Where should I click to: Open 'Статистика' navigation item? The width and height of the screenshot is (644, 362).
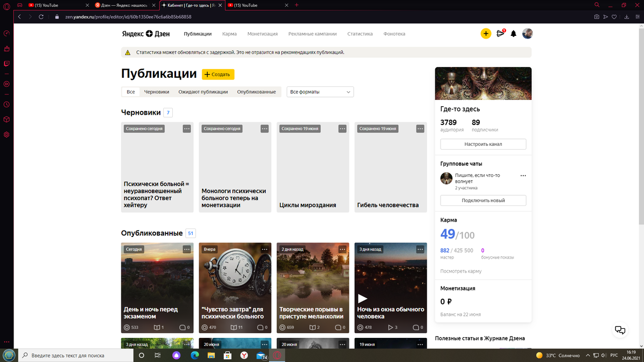360,33
